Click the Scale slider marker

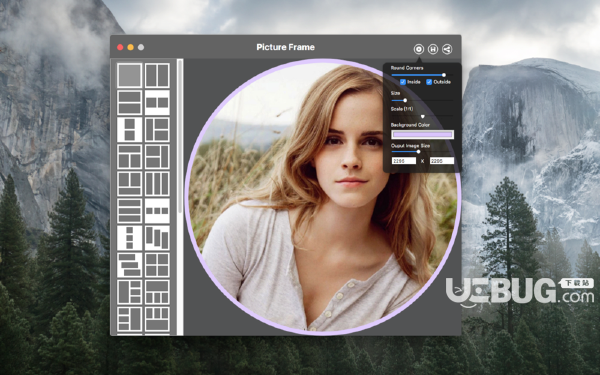(x=422, y=116)
